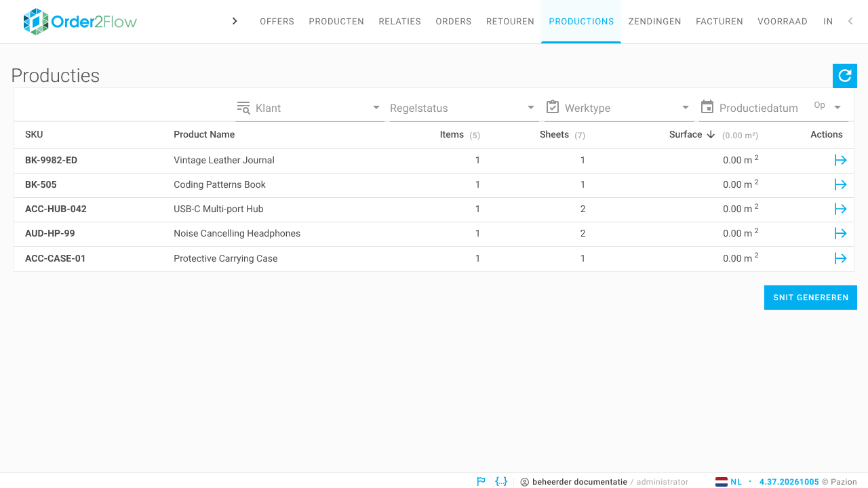This screenshot has height=488, width=868.
Task: Click the curly braces icon in footer
Action: [x=501, y=481]
